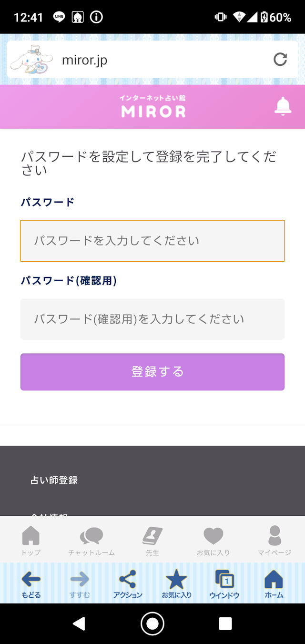The image size is (305, 644).
Task: Focus the パスワード input field
Action: click(152, 241)
